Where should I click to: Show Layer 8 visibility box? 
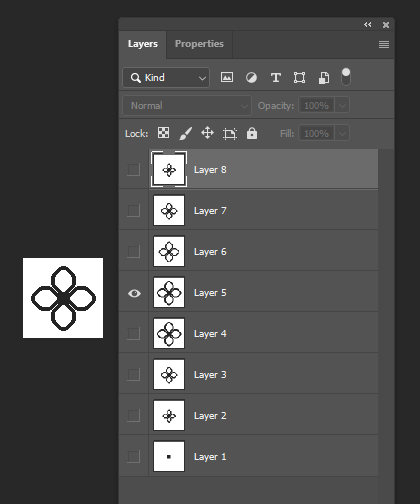coord(134,170)
